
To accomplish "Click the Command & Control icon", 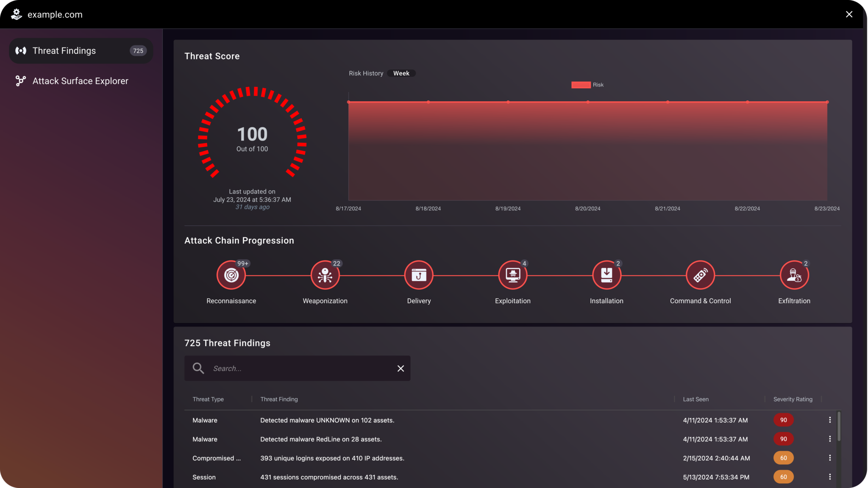I will (x=700, y=275).
